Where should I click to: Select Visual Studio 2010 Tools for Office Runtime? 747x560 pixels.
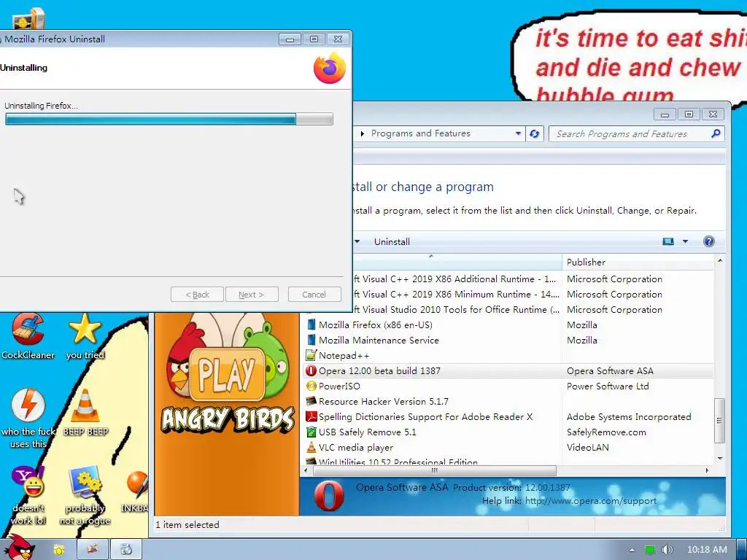(533, 309)
